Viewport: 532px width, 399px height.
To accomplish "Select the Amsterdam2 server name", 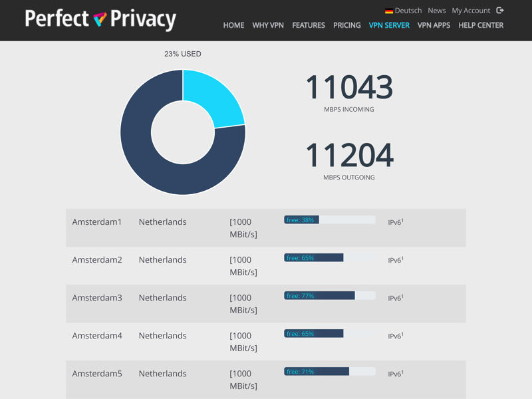I will [97, 260].
